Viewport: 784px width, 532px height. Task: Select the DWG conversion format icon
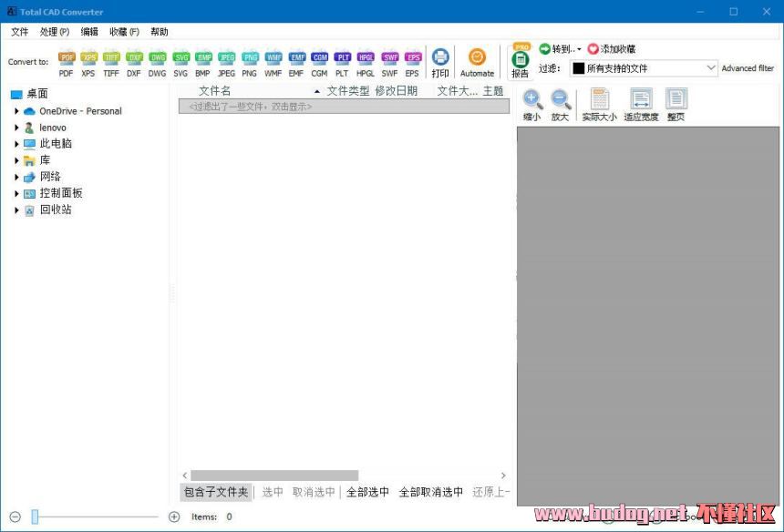coord(157,62)
